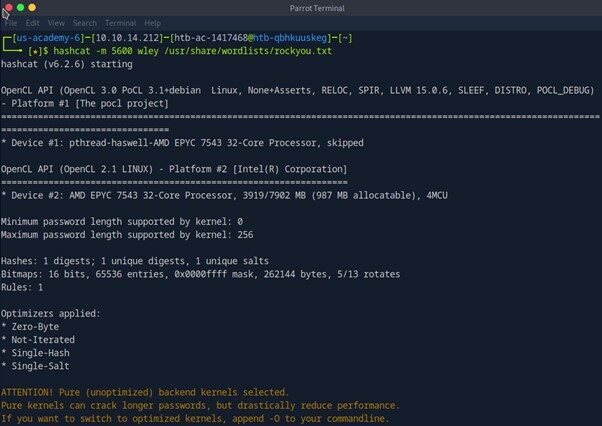
Task: Click the orange ATTENTION warning line
Action: (x=145, y=392)
